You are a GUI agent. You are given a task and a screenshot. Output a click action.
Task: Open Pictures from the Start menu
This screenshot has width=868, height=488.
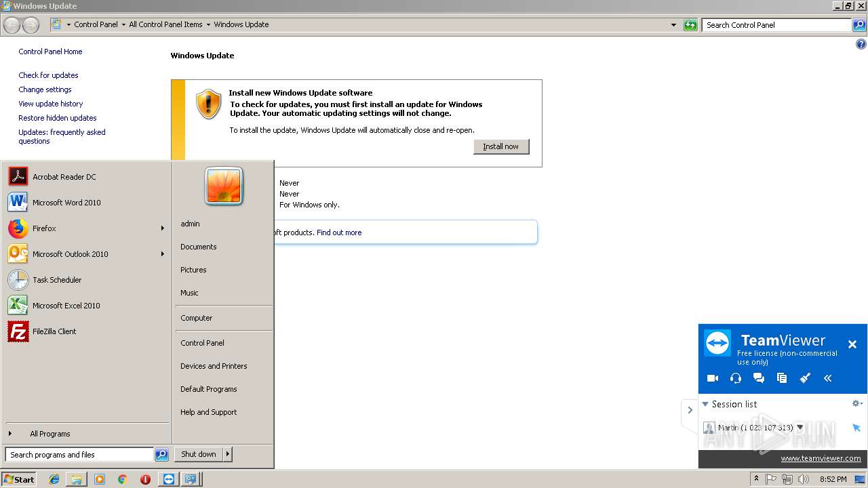(193, 270)
